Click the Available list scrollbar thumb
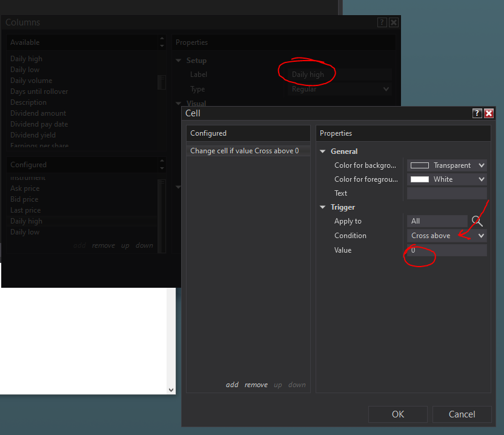This screenshot has height=435, width=504. [162, 82]
